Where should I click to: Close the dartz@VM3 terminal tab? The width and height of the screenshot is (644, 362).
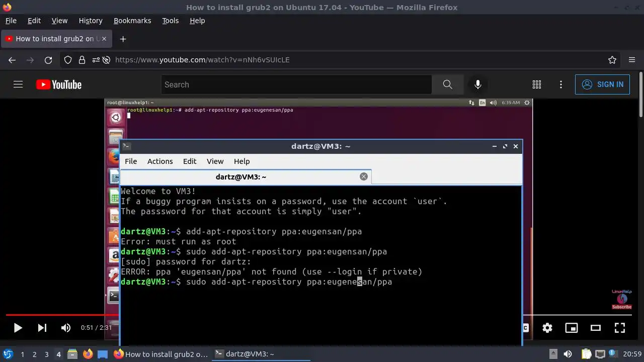pyautogui.click(x=364, y=176)
